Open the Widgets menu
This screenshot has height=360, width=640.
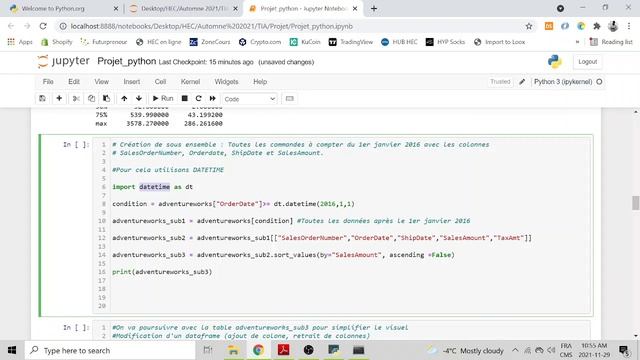click(226, 82)
